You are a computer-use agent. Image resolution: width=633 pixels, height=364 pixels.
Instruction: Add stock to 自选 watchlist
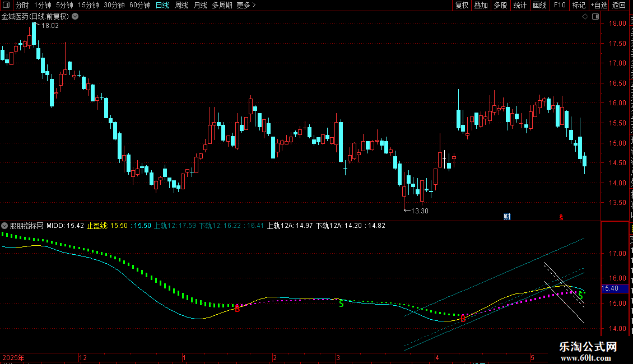click(x=599, y=5)
